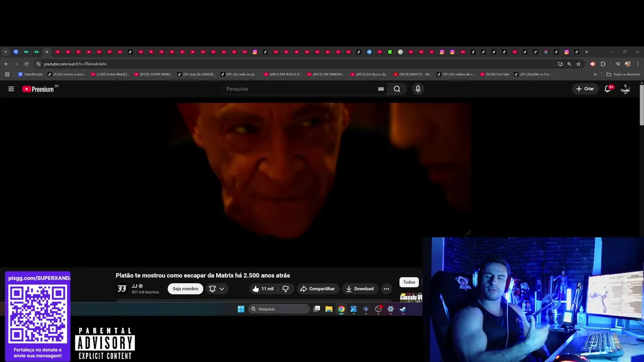Switch to the first Instagram tab
Viewport: 644px width, 362px height.
(x=255, y=52)
